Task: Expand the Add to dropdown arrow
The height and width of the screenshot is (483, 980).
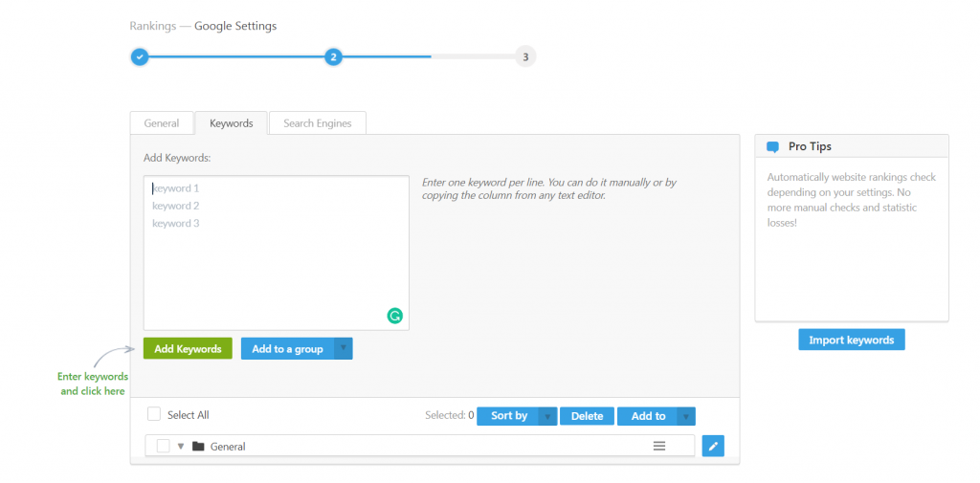Action: tap(685, 416)
